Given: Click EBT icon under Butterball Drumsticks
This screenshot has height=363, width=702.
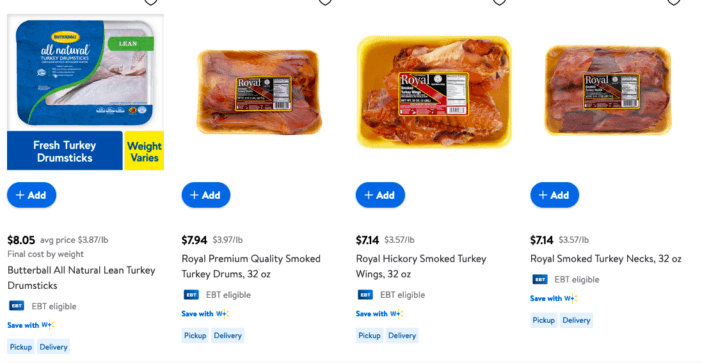Looking at the screenshot, I should (17, 306).
